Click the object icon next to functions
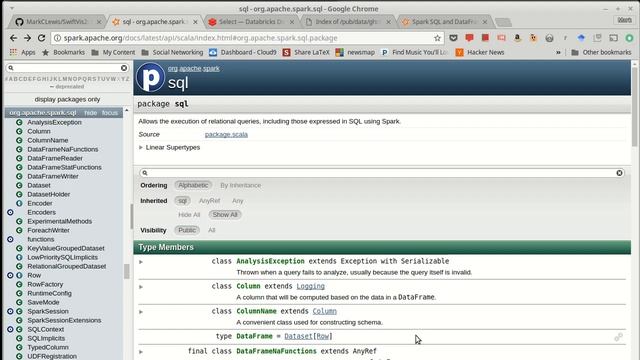This screenshot has width=640, height=360. [10, 239]
